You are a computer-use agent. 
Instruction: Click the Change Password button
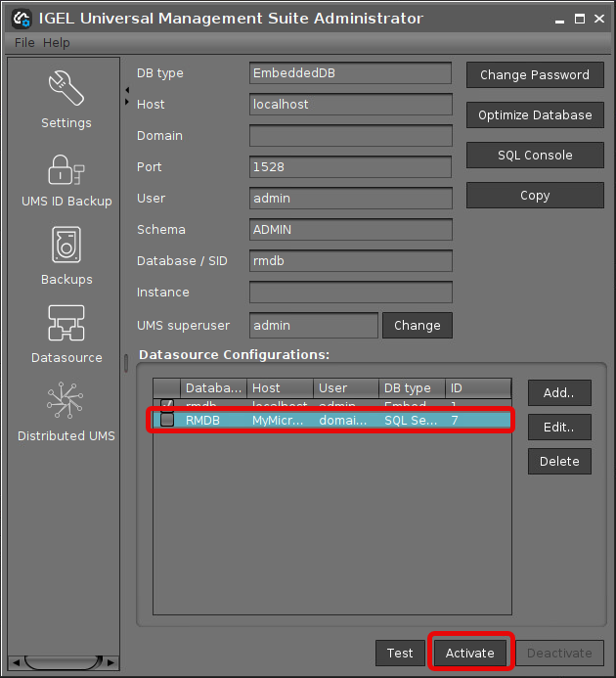pyautogui.click(x=534, y=75)
